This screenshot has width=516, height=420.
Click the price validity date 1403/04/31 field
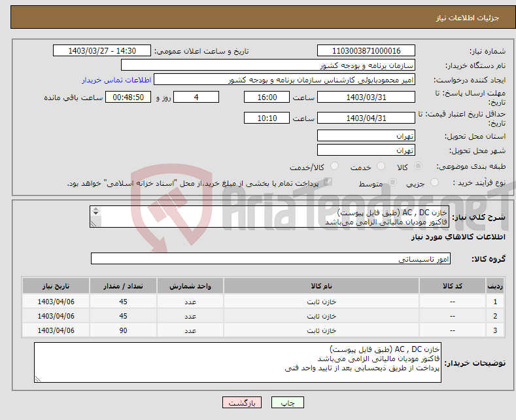point(366,118)
